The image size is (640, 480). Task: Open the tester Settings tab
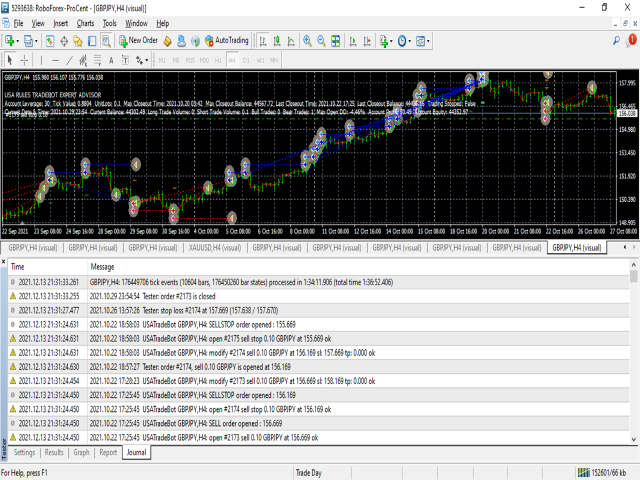click(x=24, y=452)
